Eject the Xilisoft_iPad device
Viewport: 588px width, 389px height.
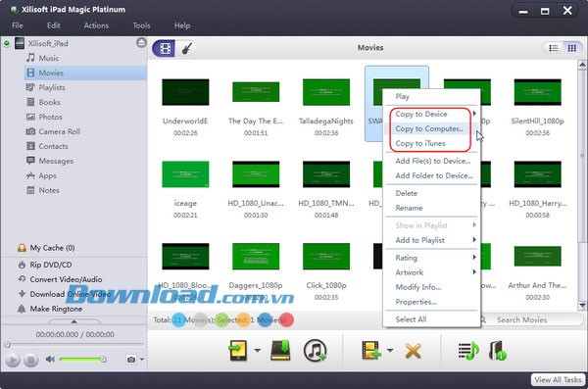141,43
